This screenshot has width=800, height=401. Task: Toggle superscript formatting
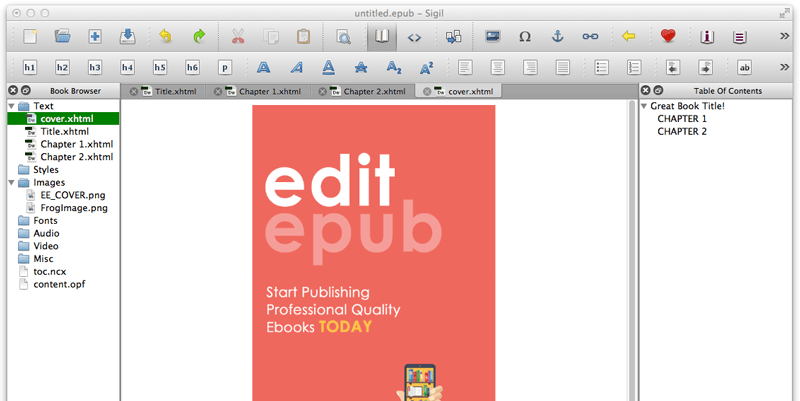coord(426,67)
